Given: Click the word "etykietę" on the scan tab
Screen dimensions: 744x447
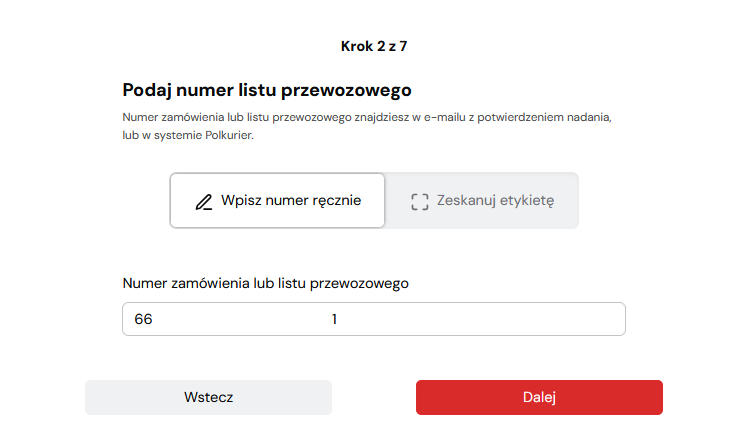Looking at the screenshot, I should pyautogui.click(x=524, y=201).
